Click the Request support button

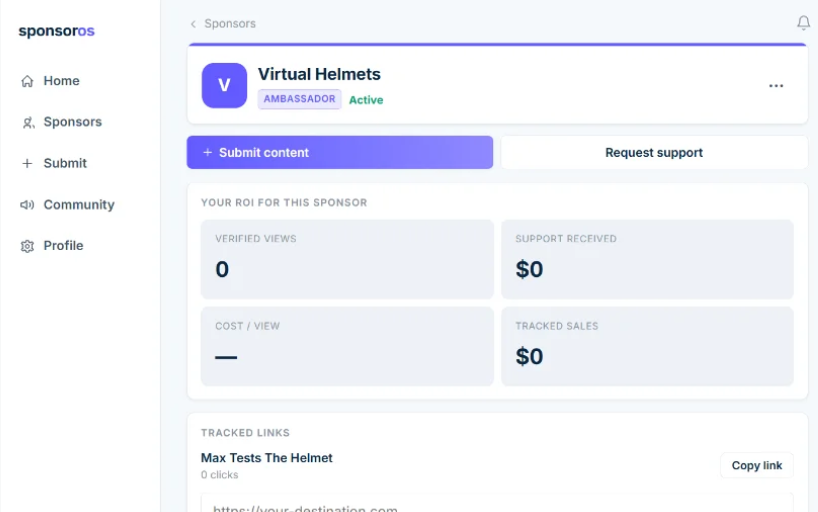(654, 152)
